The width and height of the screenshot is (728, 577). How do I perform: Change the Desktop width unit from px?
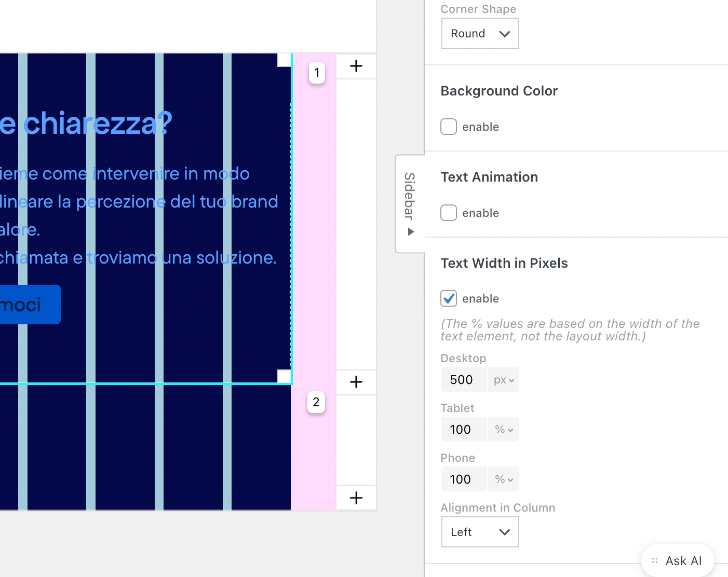click(x=504, y=380)
